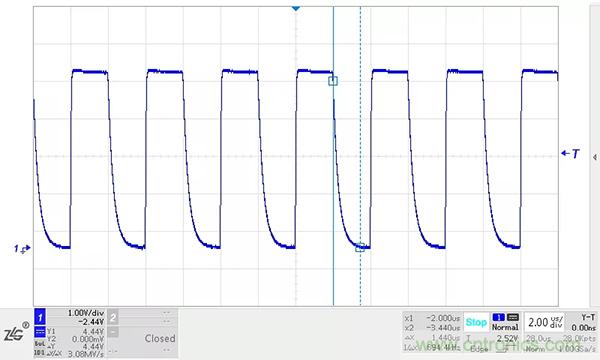This screenshot has width=600, height=360.
Task: Click the 1.00V/div vertical scale readout
Action: [x=86, y=313]
